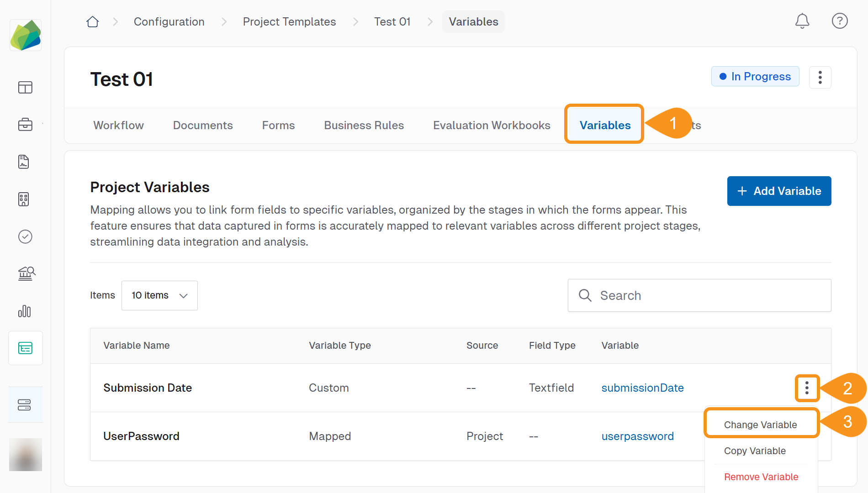
Task: Click the Search input field
Action: [x=699, y=295]
